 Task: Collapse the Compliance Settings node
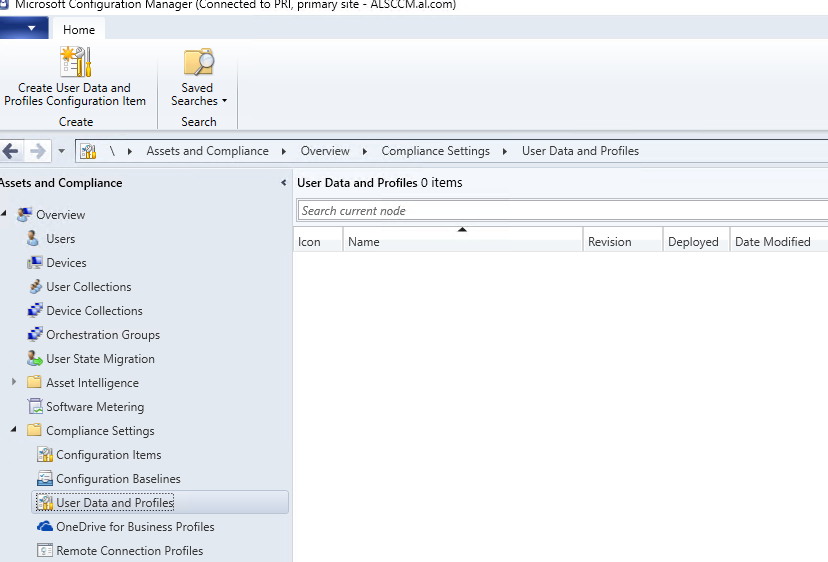tap(14, 429)
